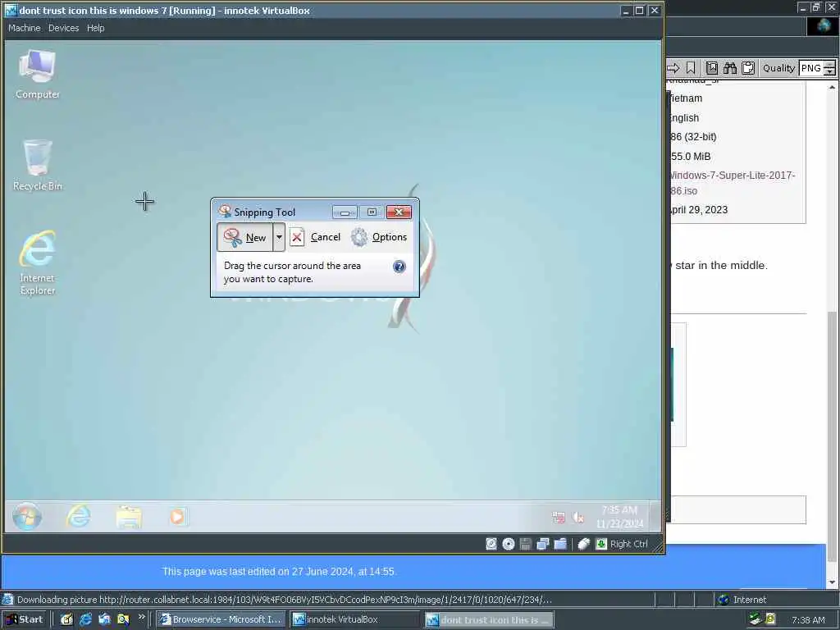
Task: Switch to innotek VirtualBox taskbar button
Action: pos(354,620)
